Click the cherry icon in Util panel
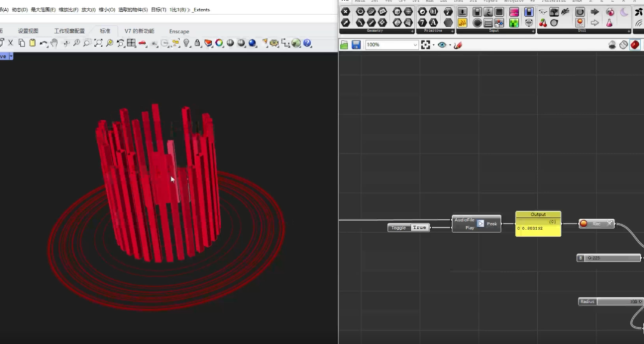 pos(543,23)
